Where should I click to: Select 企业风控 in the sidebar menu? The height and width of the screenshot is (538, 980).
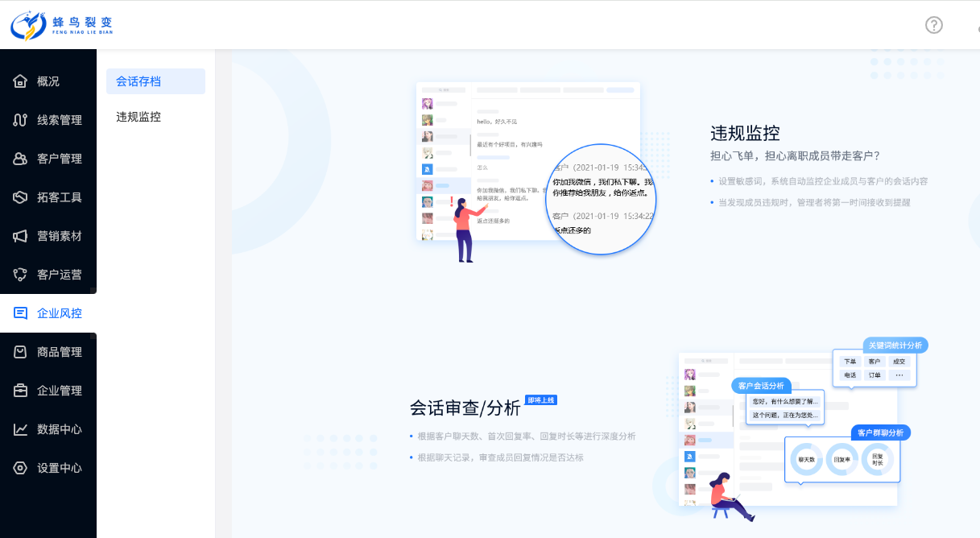tap(59, 313)
